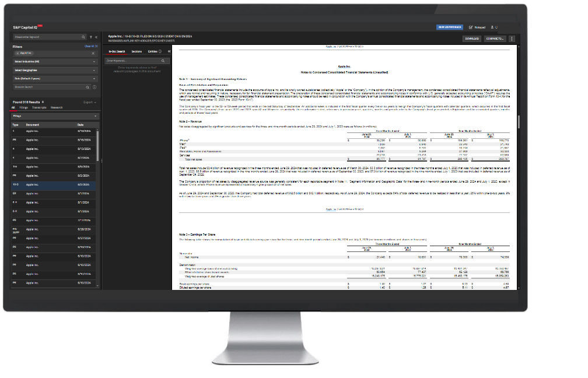Click the Give Us Feedback button
This screenshot has height=378, width=588.
point(450,27)
